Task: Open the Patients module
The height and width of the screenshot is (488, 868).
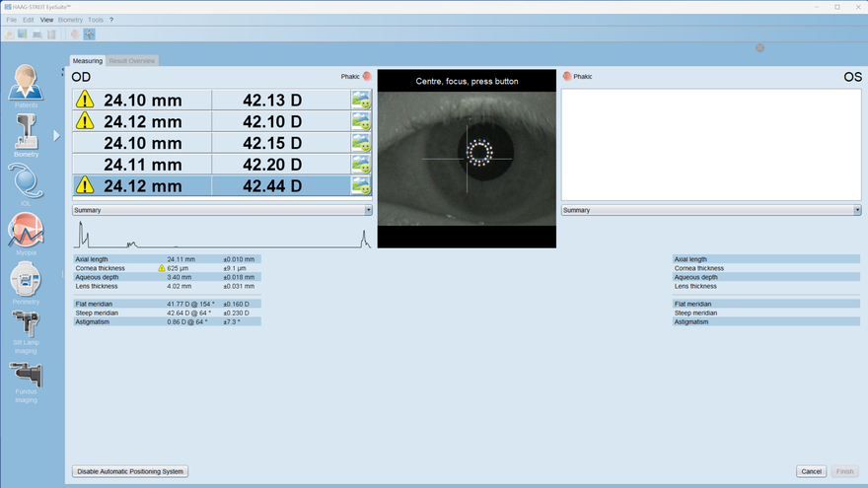Action: tap(26, 86)
